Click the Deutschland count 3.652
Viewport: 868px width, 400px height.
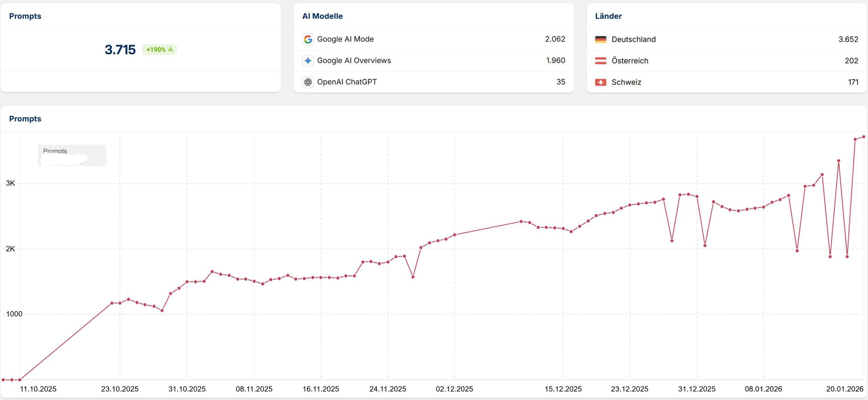(848, 39)
